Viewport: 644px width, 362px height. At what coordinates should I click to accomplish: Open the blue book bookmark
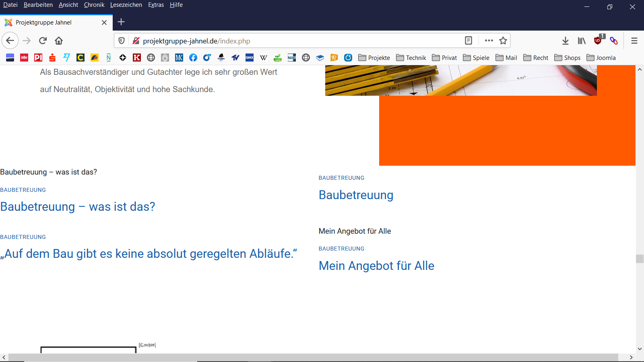coord(320,58)
